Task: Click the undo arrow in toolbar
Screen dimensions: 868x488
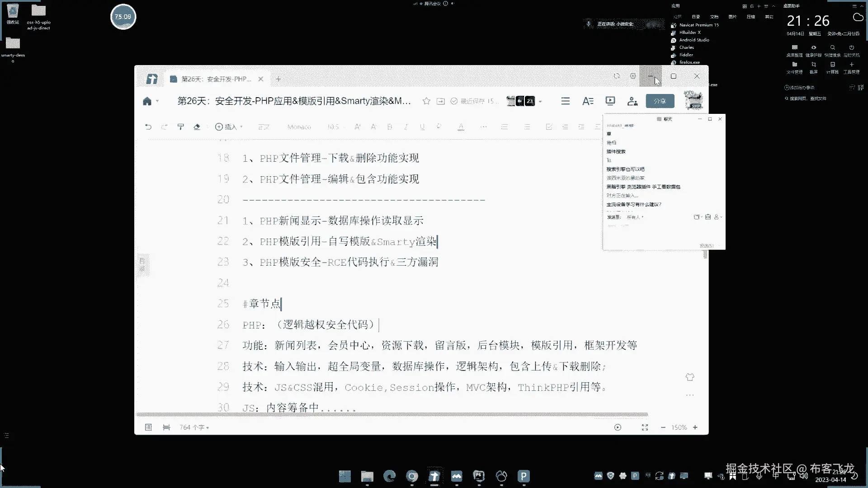Action: 148,127
